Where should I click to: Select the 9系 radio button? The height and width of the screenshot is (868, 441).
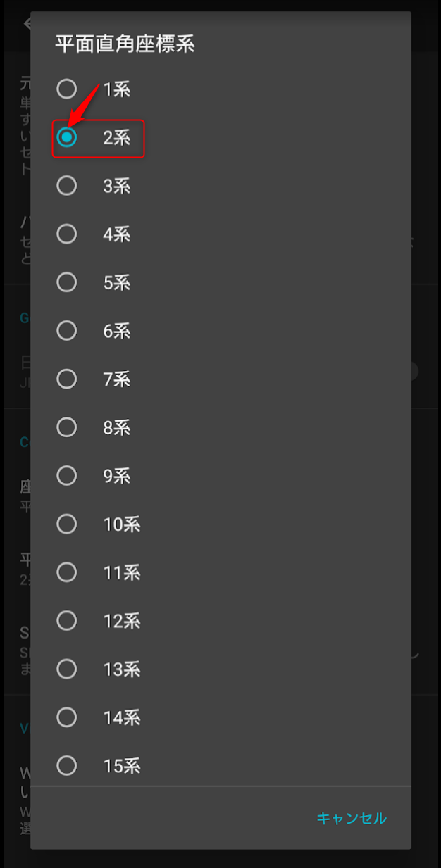point(67,476)
